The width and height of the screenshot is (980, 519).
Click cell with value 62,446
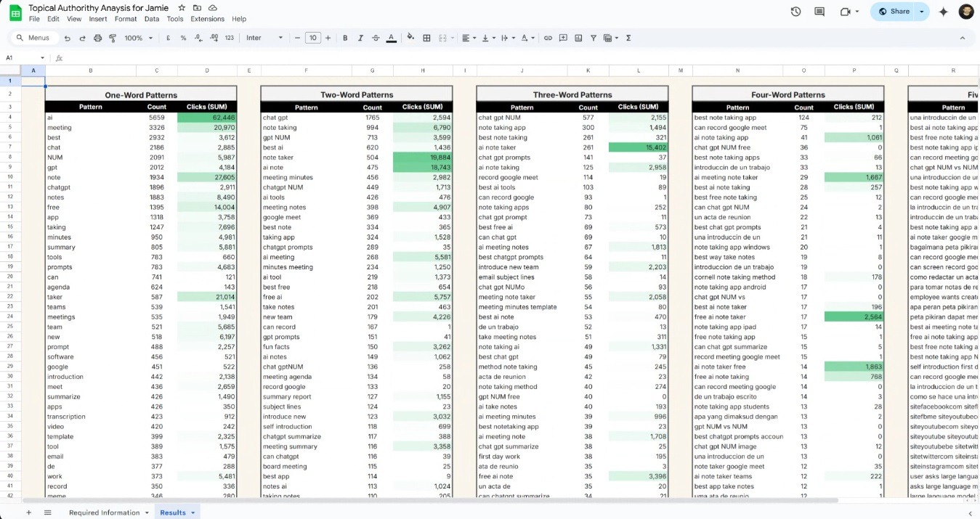click(207, 118)
